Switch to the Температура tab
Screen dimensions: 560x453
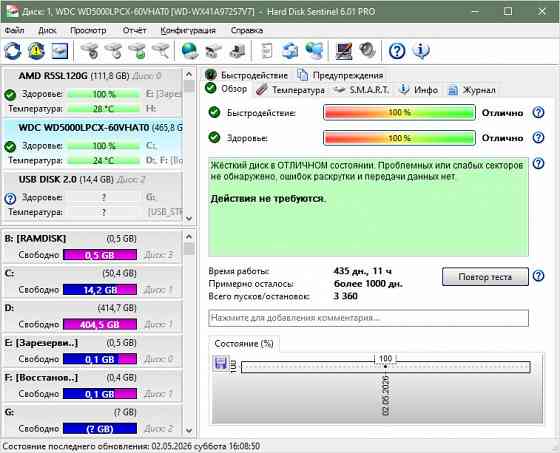point(290,90)
